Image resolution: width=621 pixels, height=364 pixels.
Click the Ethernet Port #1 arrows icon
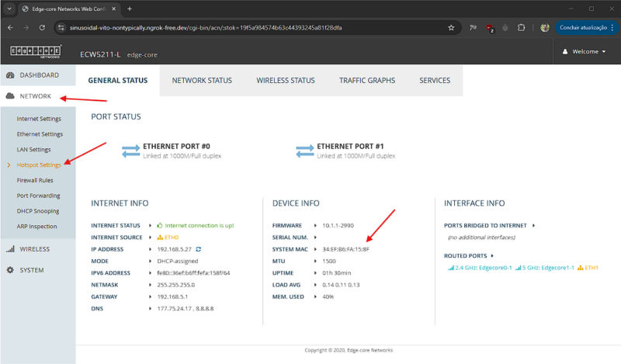coord(305,151)
